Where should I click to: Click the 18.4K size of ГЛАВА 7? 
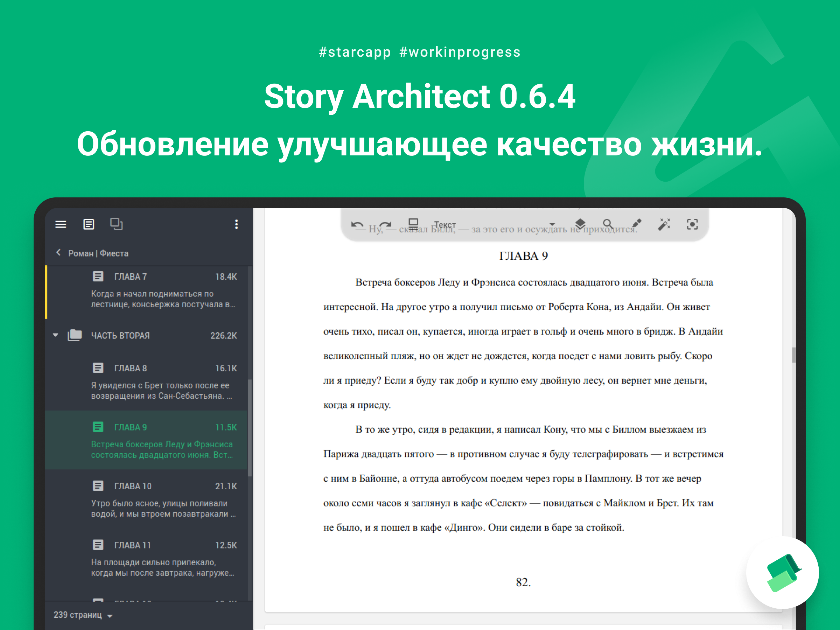[226, 277]
